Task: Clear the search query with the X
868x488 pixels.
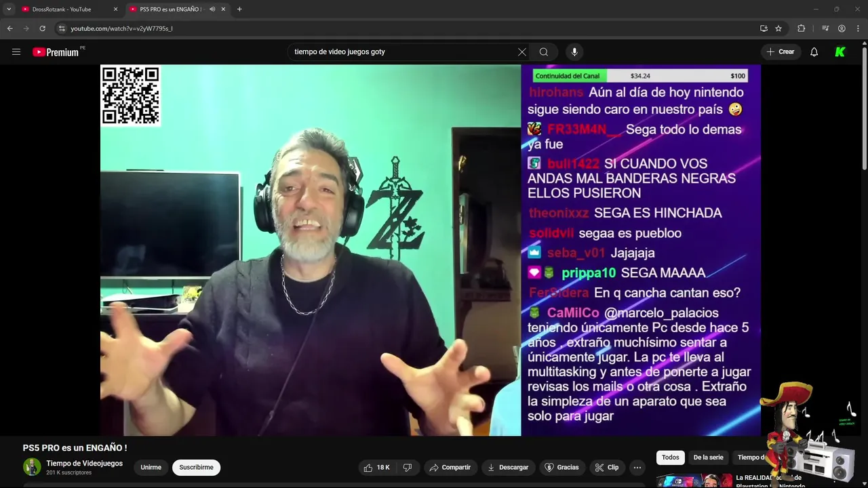Action: [521, 52]
